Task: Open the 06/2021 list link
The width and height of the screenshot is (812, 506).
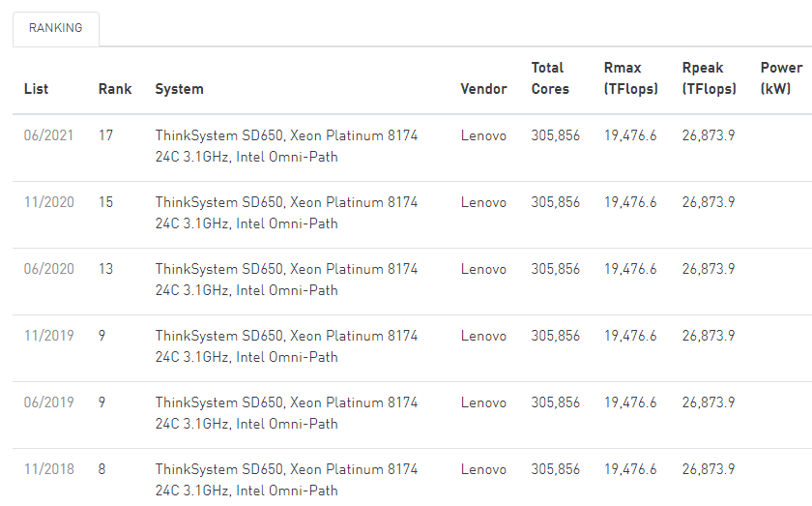Action: [48, 135]
